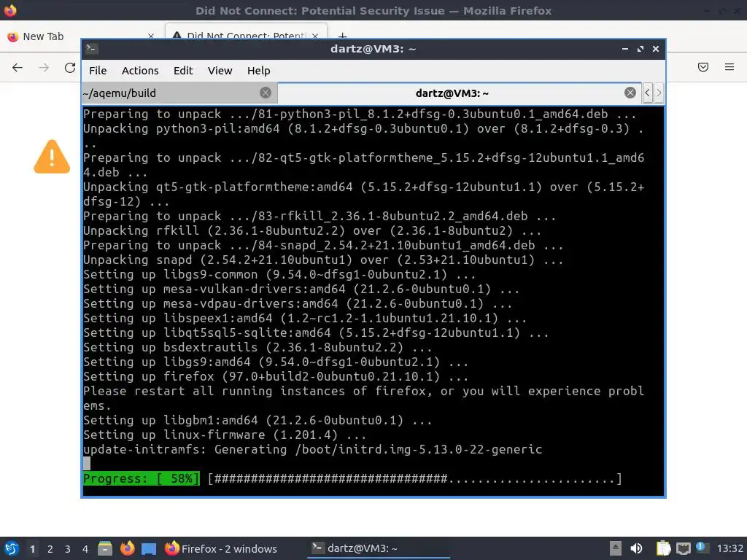Click the terminal icon in the title bar

pyautogui.click(x=91, y=49)
